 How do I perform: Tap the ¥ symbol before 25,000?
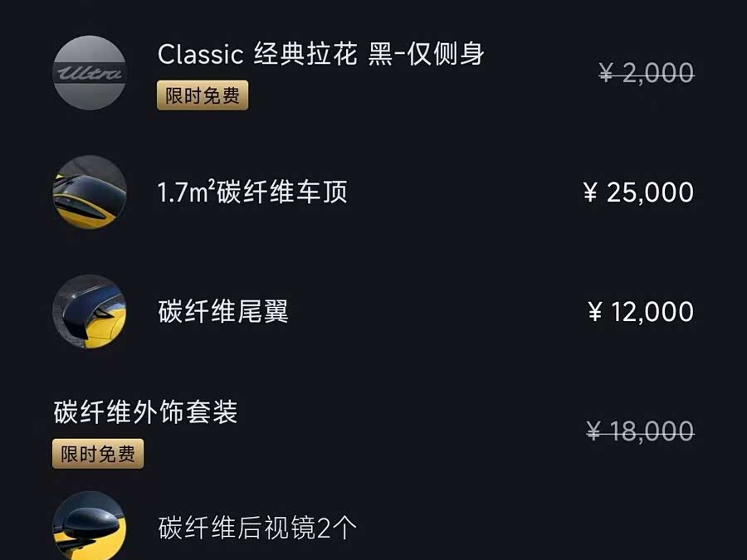click(591, 193)
